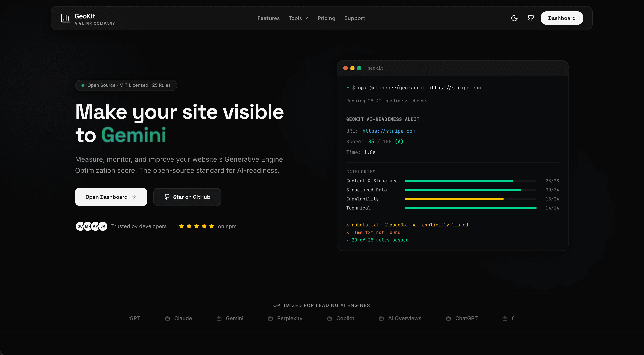Click the GeoKit bar chart logo icon

pos(65,18)
